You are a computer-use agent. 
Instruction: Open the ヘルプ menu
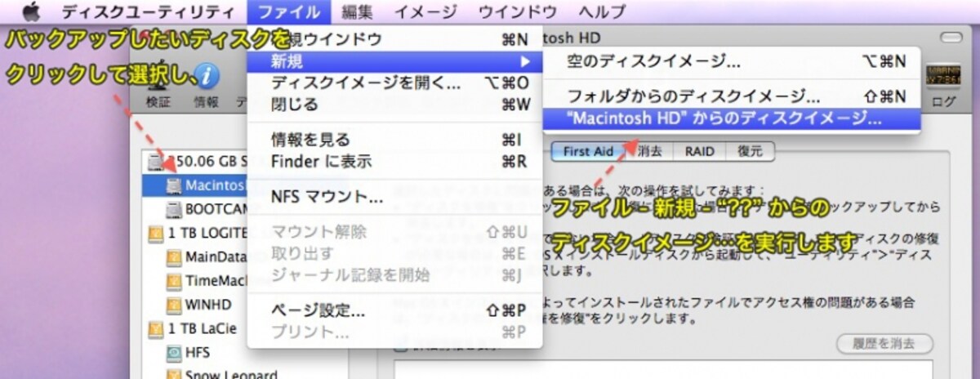[x=601, y=11]
